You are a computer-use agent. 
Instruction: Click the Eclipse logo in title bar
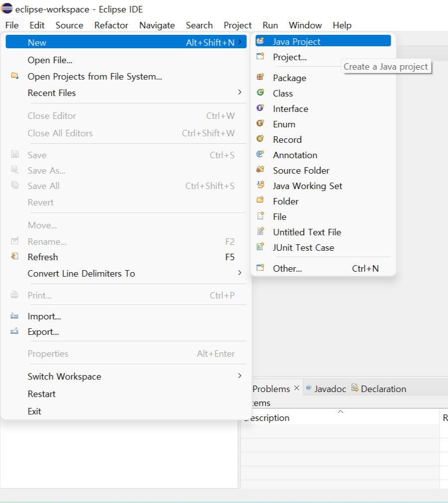click(x=7, y=8)
